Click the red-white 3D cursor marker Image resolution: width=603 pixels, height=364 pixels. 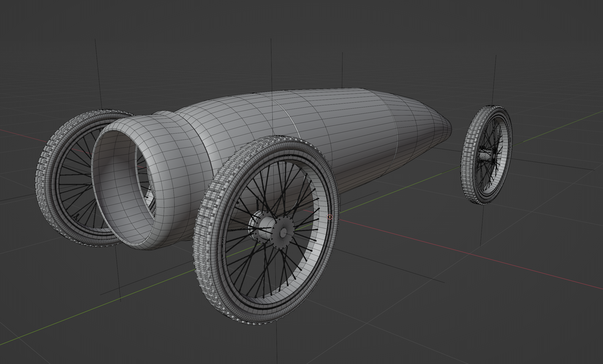coord(330,217)
